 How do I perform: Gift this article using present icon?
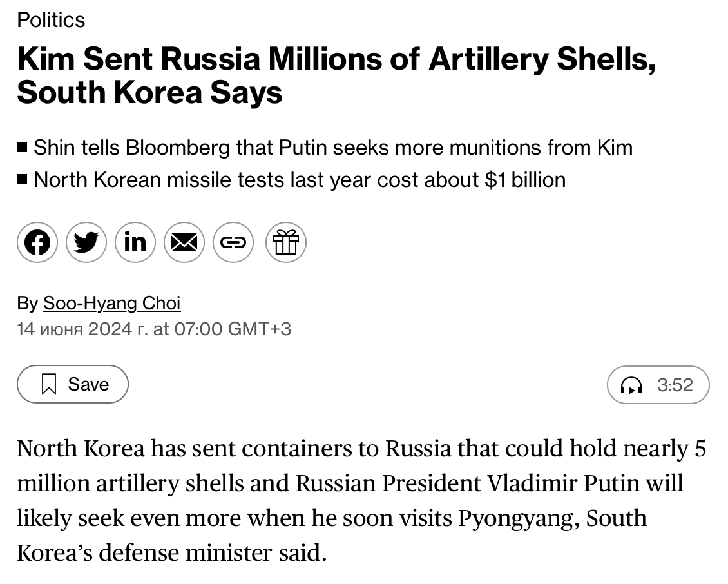[x=285, y=242]
